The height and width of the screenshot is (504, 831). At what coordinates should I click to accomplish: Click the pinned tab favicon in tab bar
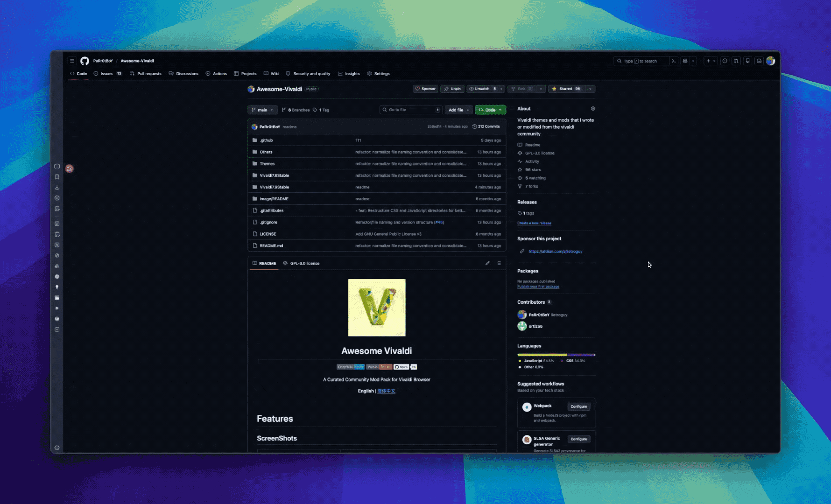70,168
